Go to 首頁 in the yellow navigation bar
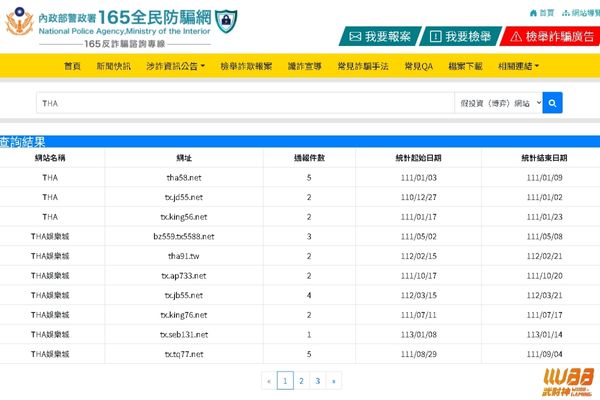The width and height of the screenshot is (600, 400). [x=72, y=66]
